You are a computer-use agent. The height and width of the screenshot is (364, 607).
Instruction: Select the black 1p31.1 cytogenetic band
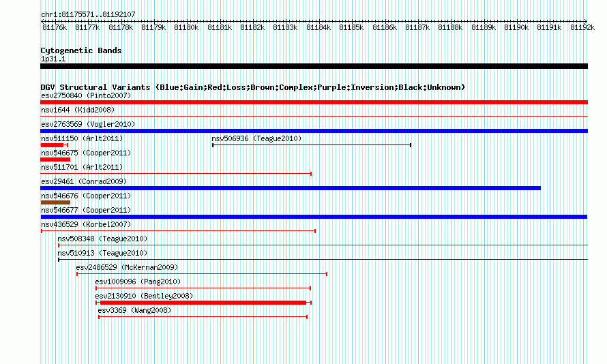[x=314, y=66]
